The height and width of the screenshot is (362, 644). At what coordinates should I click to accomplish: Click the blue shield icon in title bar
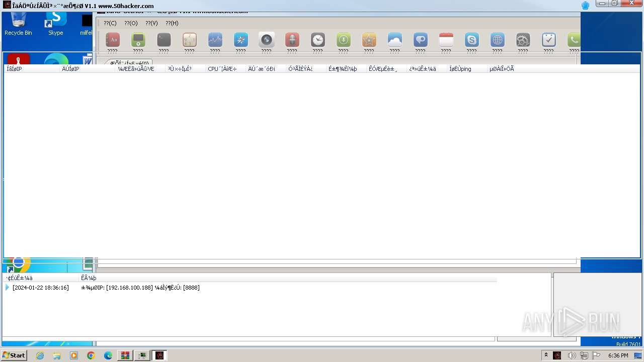(x=585, y=6)
